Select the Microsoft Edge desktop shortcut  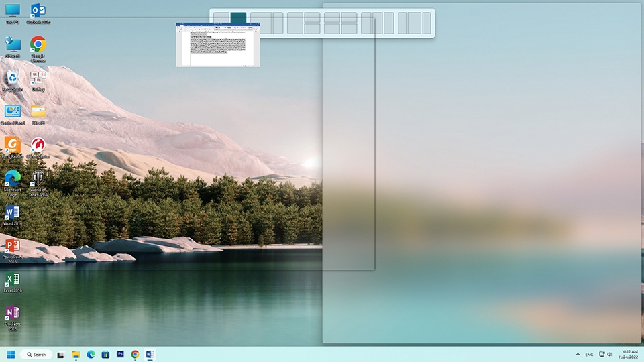pyautogui.click(x=12, y=184)
